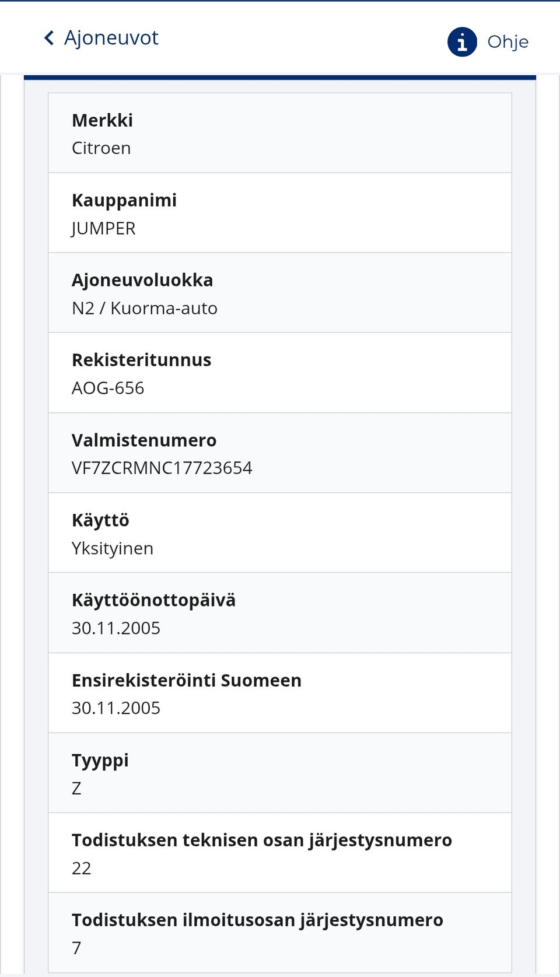Click the back chevron arrow icon
The image size is (560, 977).
[50, 38]
